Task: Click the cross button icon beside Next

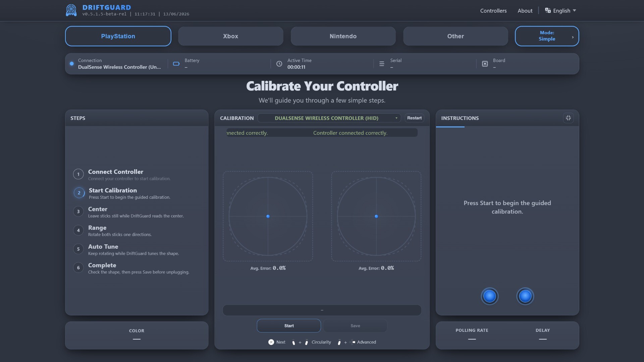Action: [271, 342]
